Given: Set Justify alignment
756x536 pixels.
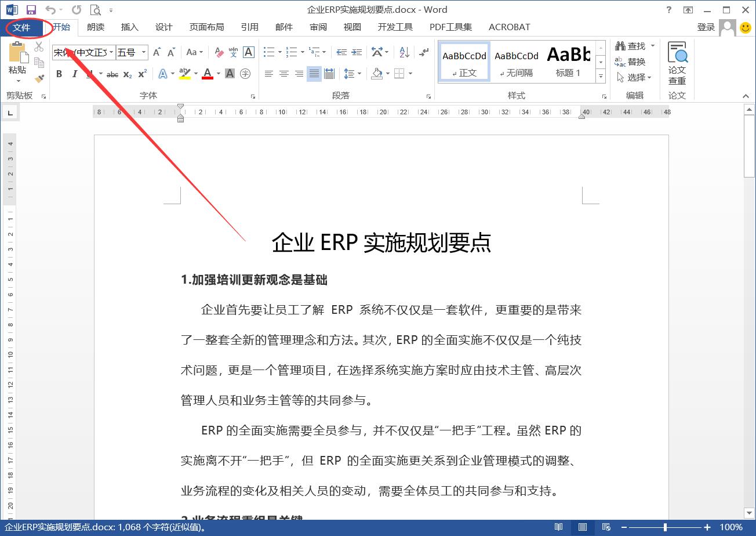Looking at the screenshot, I should [314, 74].
